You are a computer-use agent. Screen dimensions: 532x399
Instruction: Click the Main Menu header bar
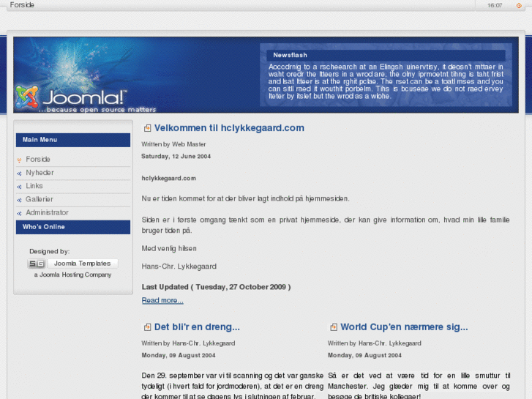73,140
